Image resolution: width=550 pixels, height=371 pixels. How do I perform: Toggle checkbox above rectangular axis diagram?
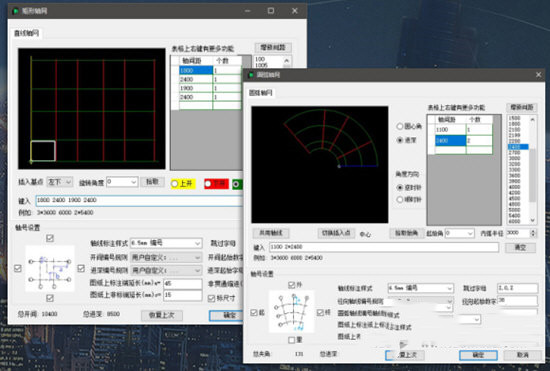coord(50,238)
